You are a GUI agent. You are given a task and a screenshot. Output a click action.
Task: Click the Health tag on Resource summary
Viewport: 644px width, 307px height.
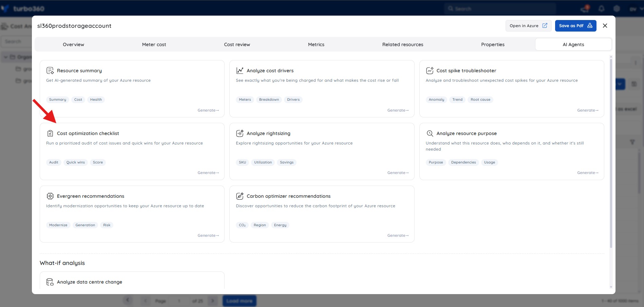(x=96, y=99)
